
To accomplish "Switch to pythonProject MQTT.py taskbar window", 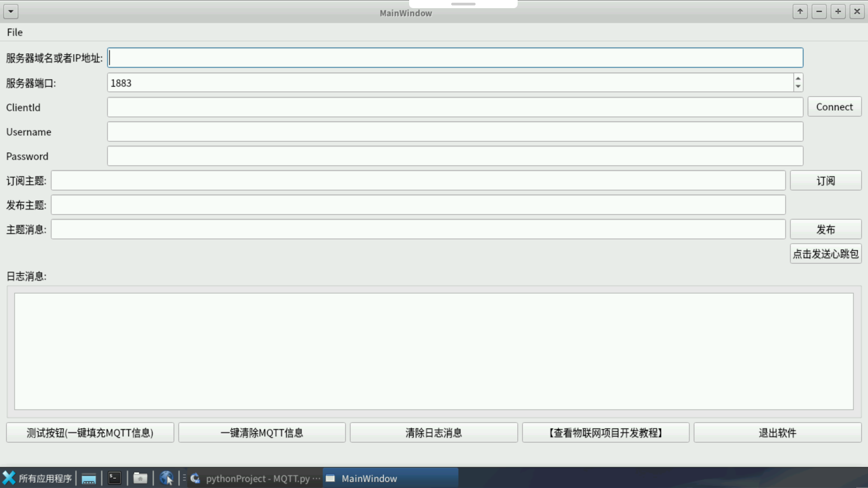I will [x=256, y=478].
